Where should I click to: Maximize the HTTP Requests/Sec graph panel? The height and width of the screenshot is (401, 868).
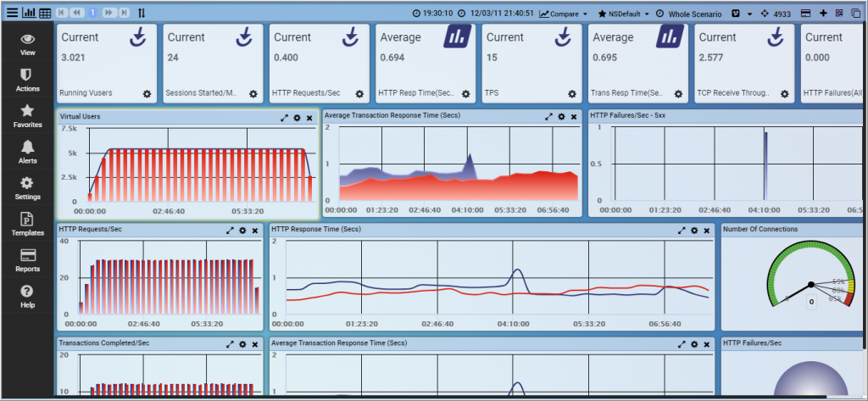click(230, 230)
